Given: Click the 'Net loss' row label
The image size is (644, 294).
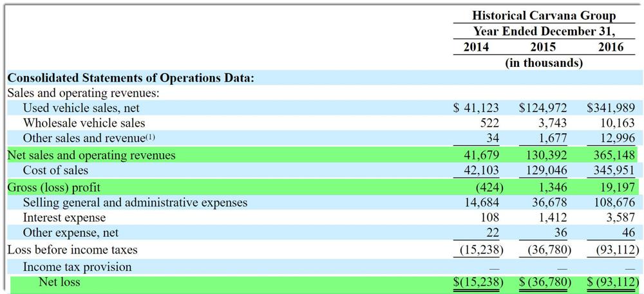Looking at the screenshot, I should click(59, 282).
